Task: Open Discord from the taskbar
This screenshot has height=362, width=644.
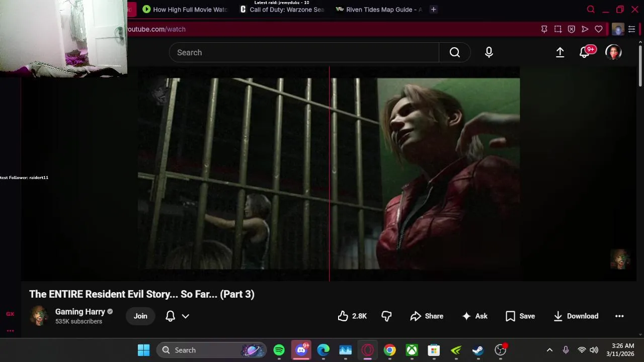Action: [301, 350]
